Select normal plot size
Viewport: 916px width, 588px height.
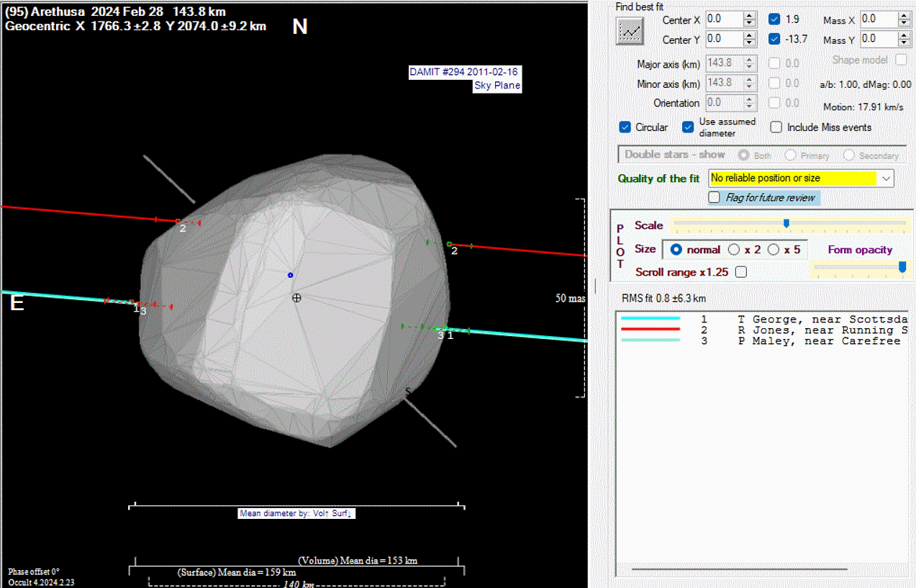(676, 250)
